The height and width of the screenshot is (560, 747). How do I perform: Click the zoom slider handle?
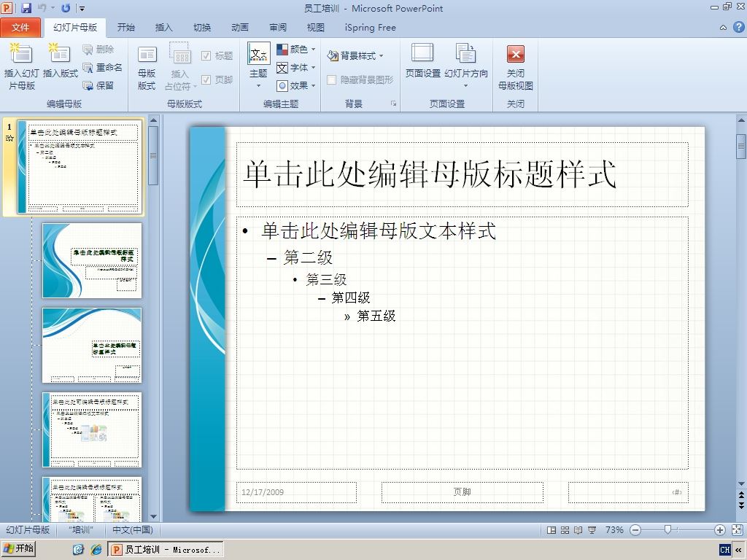pyautogui.click(x=668, y=529)
